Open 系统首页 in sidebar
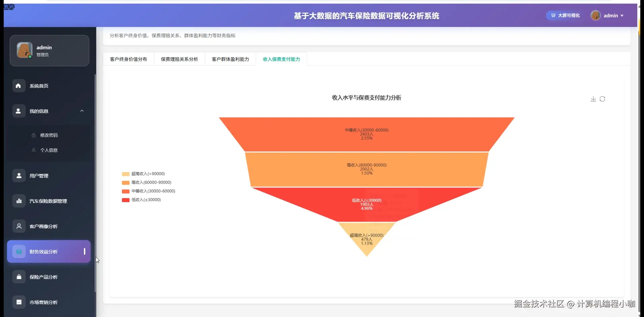The image size is (644, 317). [x=49, y=86]
